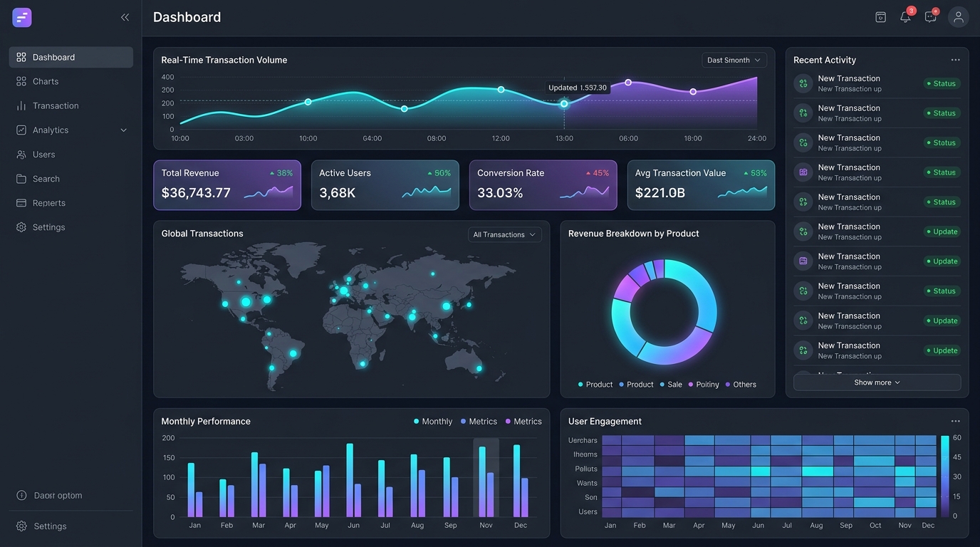Open the Dast Smonth dropdown
Image resolution: width=980 pixels, height=547 pixels.
[x=734, y=61]
